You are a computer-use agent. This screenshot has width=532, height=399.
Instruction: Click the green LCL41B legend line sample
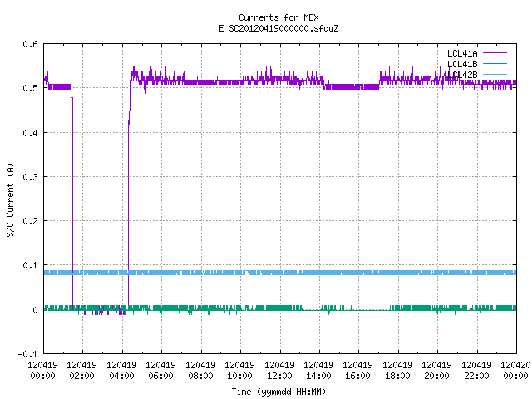(495, 63)
